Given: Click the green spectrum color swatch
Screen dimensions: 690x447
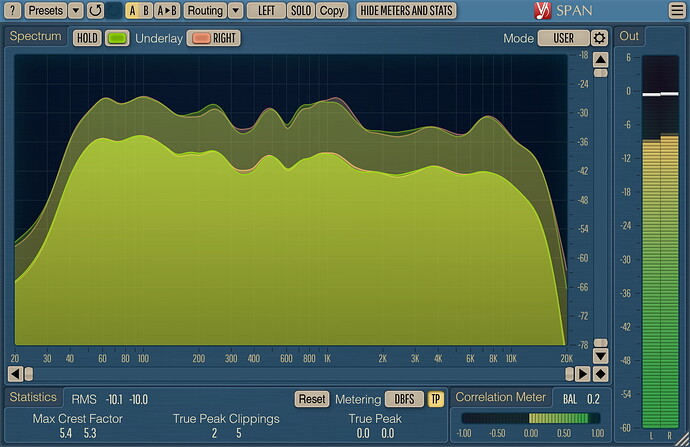Looking at the screenshot, I should (118, 38).
